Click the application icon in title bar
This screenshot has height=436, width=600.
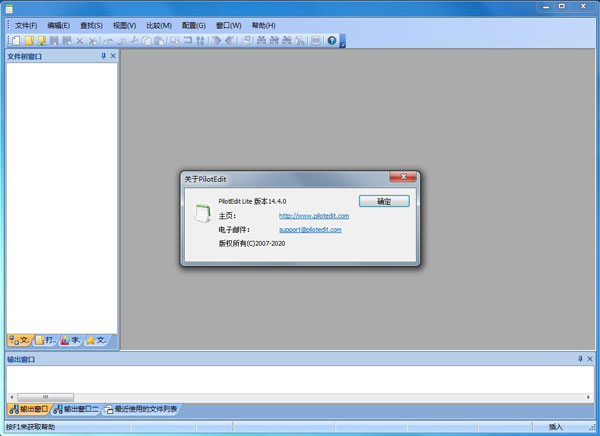pyautogui.click(x=9, y=8)
